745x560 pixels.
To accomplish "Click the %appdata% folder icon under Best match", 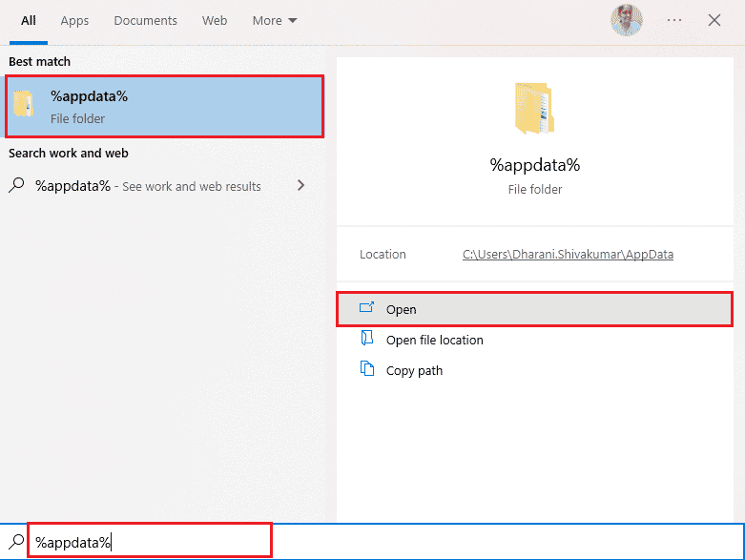I will point(26,106).
